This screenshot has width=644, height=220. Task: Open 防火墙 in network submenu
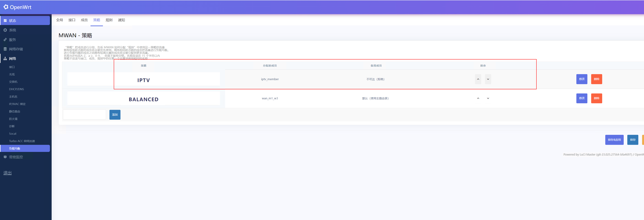(x=13, y=119)
